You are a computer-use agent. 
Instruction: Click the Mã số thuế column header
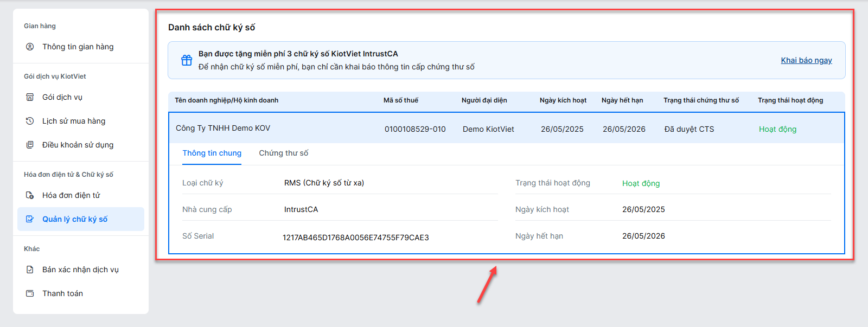click(x=401, y=100)
